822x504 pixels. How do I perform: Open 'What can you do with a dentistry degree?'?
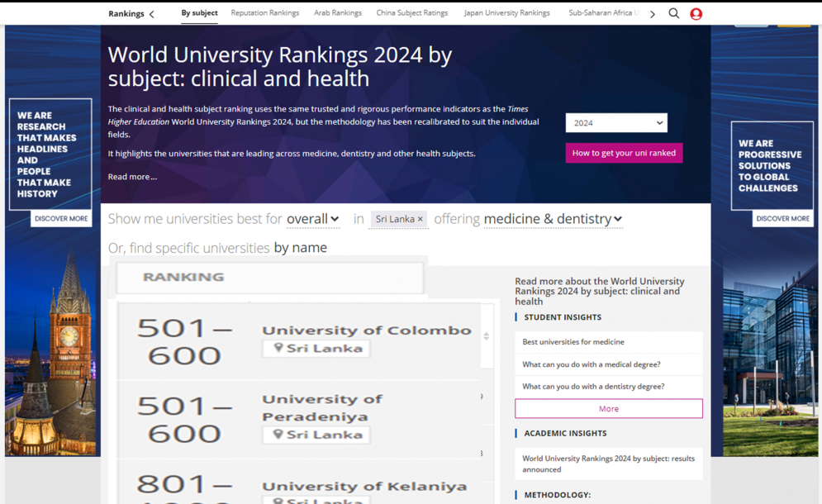pos(593,387)
